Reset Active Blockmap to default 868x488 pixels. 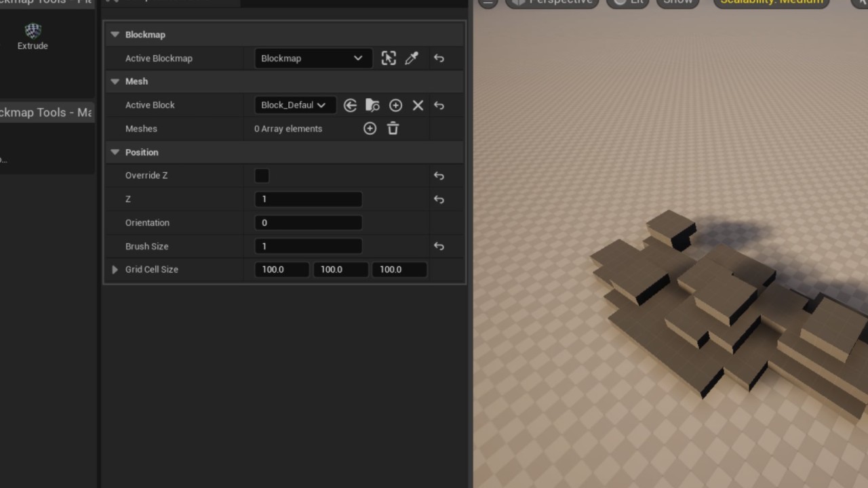(439, 58)
